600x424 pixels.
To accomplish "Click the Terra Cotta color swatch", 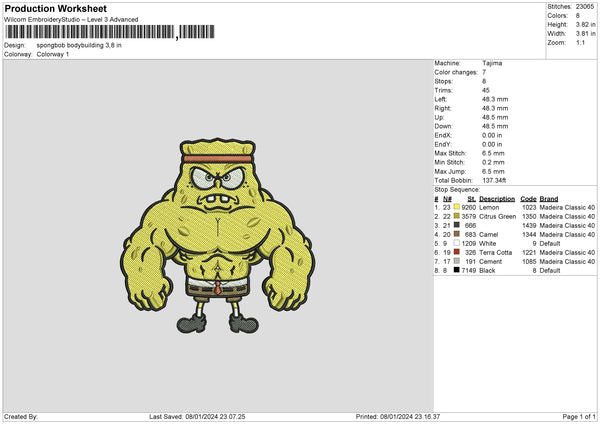I will coord(457,252).
